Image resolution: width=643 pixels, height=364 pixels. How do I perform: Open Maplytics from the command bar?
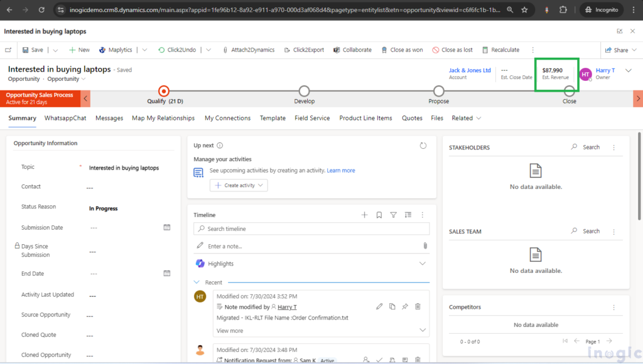pos(121,50)
